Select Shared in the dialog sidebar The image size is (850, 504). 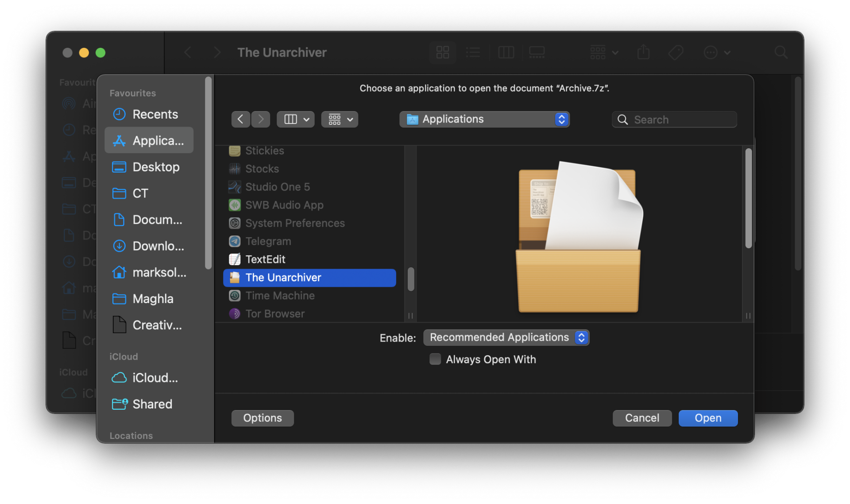click(x=149, y=404)
